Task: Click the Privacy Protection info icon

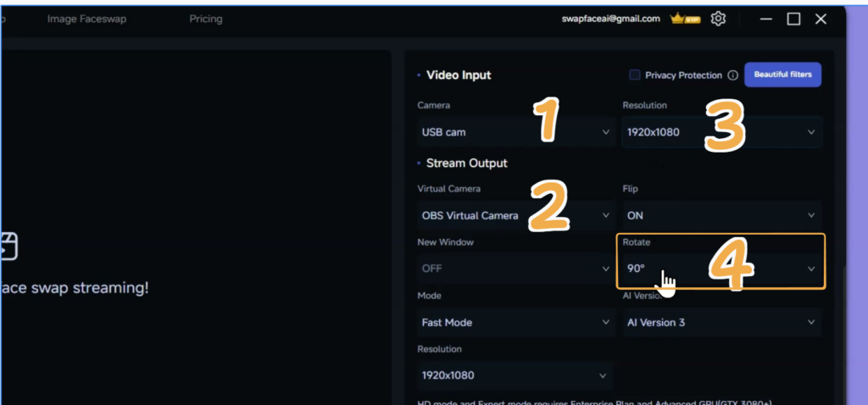Action: click(x=732, y=75)
